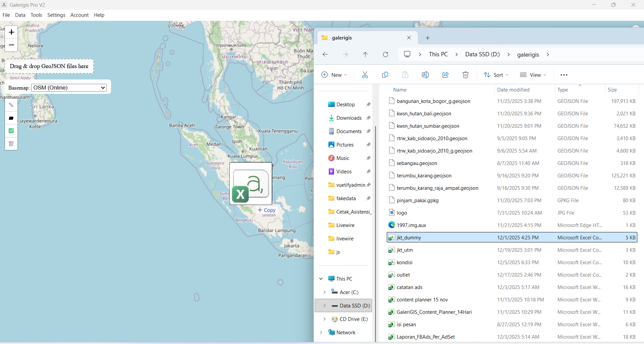This screenshot has height=344, width=644.
Task: Select the kwsn_hutan_bali.geojson file
Action: [424, 113]
